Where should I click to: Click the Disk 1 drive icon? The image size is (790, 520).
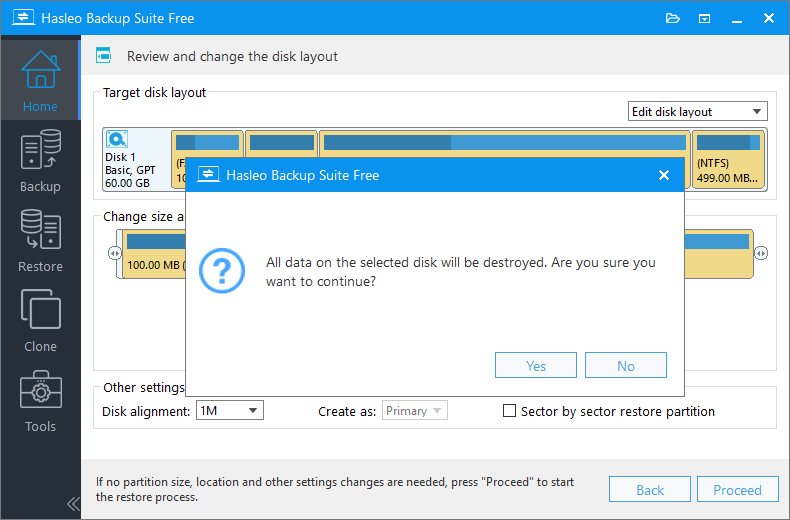click(117, 140)
